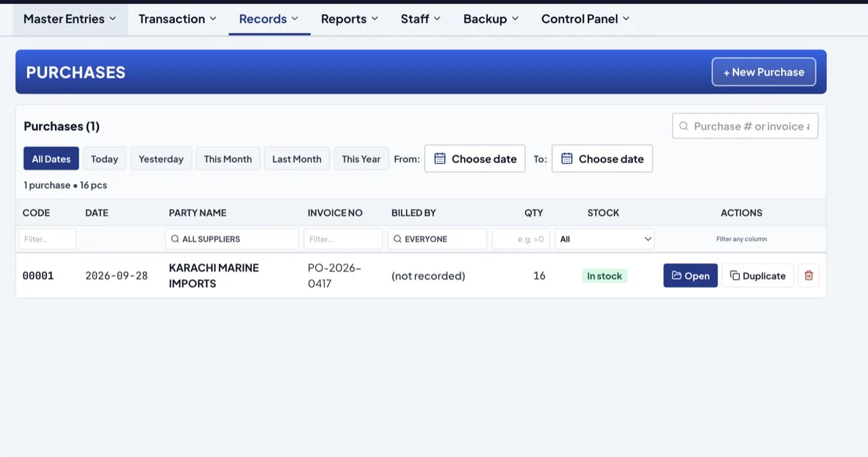
Task: Show purchases from This Month
Action: click(228, 159)
